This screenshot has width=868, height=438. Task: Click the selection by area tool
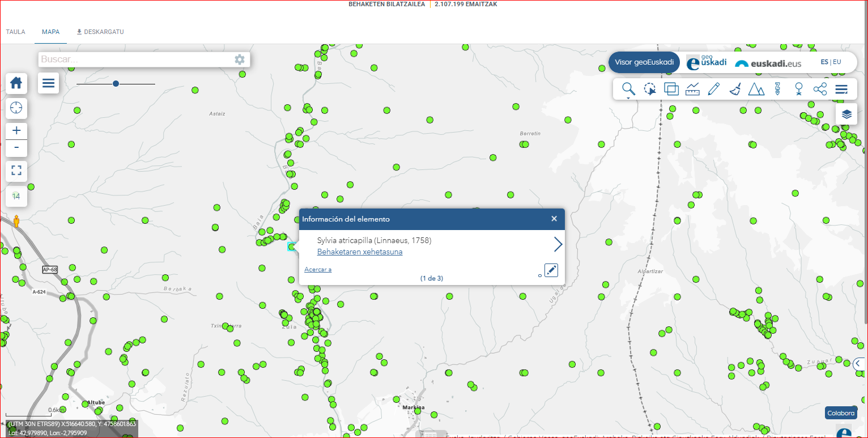tap(650, 89)
